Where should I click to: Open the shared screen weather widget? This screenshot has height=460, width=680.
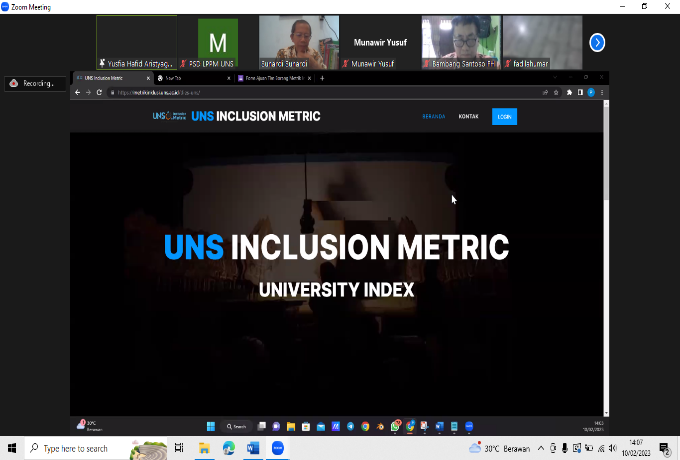pyautogui.click(x=89, y=426)
